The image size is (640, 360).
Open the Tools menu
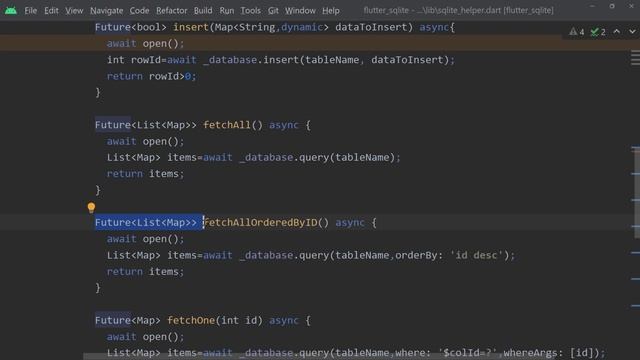coord(250,11)
